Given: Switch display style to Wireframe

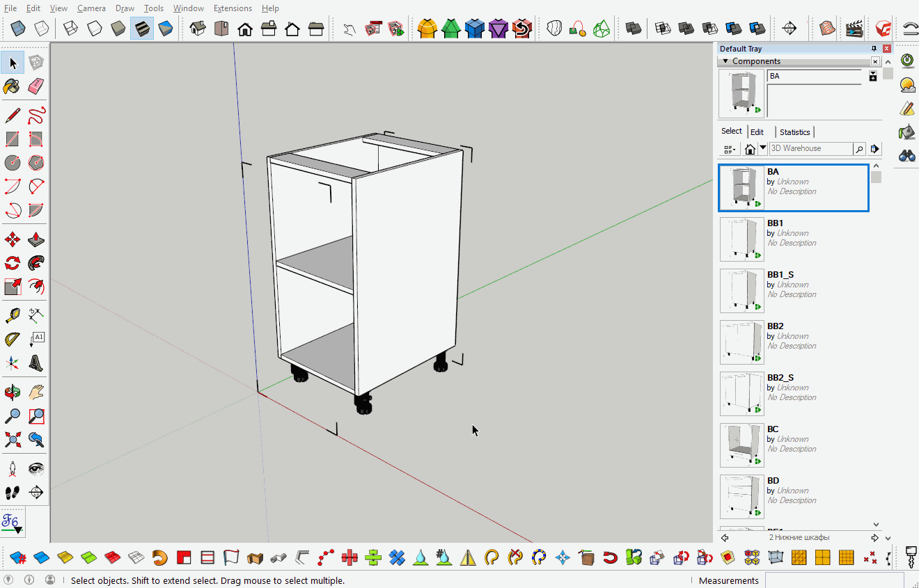Looking at the screenshot, I should tap(70, 28).
